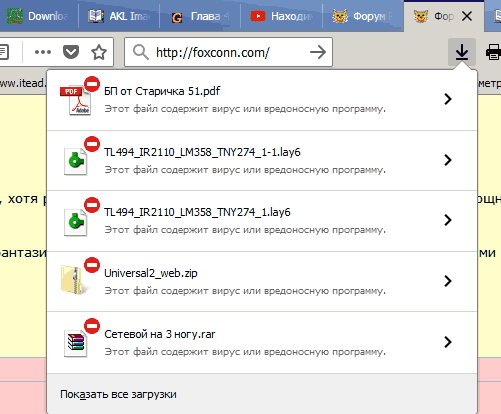
Task: Save page using the Pocket icon
Action: [71, 52]
